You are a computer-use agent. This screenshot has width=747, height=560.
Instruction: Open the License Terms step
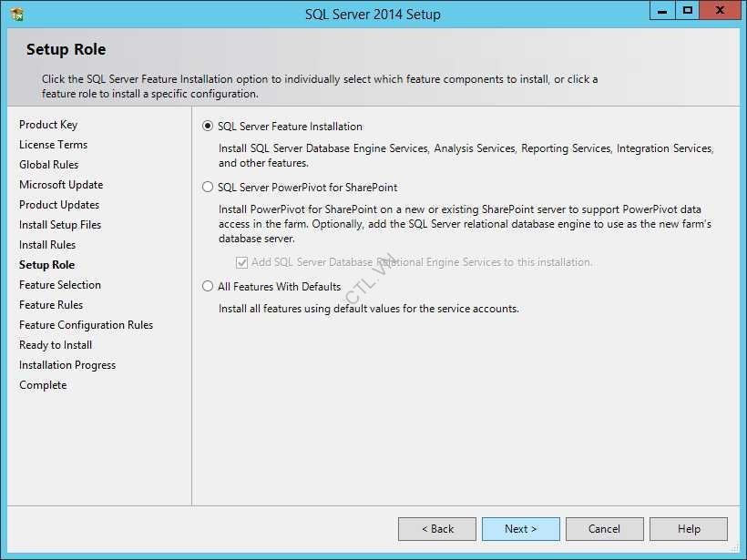coord(53,144)
